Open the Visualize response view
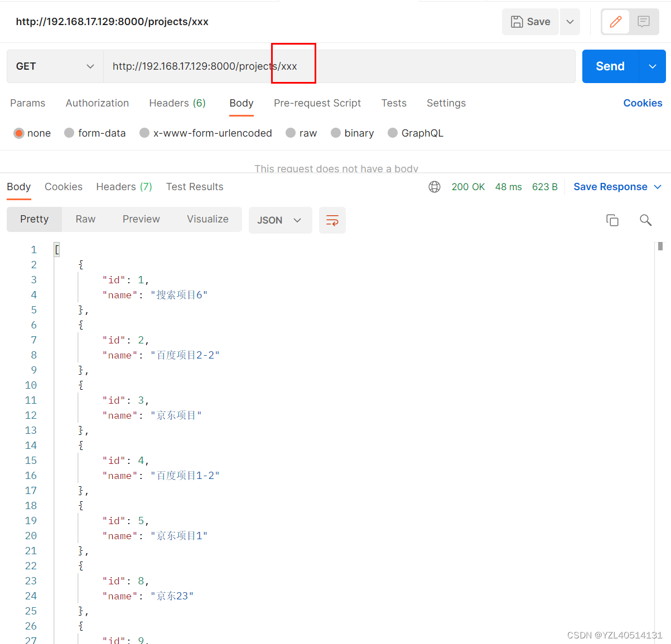Image resolution: width=671 pixels, height=644 pixels. click(x=207, y=219)
